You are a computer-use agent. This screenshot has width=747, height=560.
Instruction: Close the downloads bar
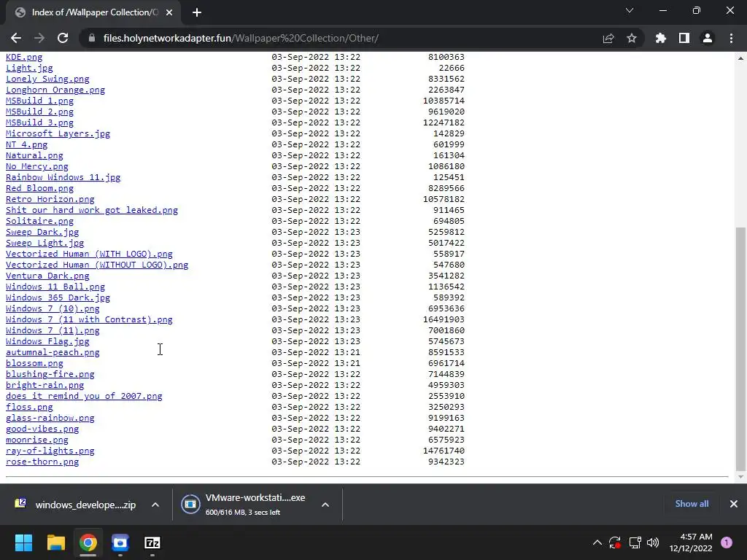click(734, 504)
